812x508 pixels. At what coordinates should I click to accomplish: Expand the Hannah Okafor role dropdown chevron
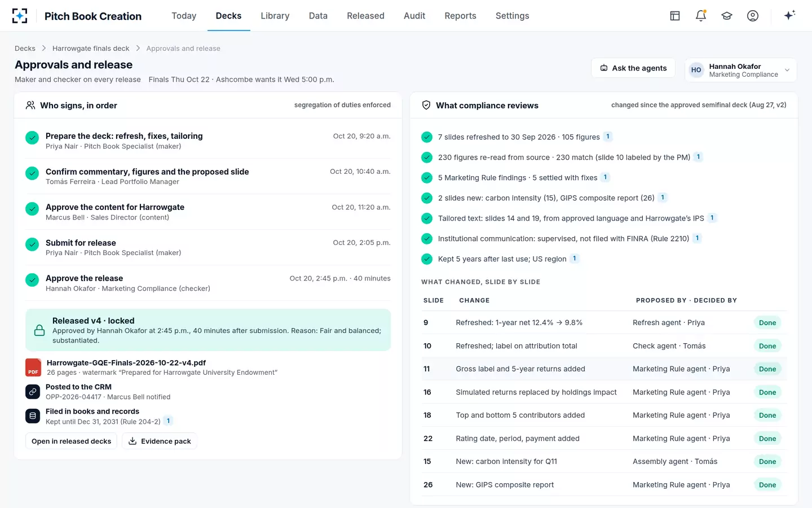787,70
